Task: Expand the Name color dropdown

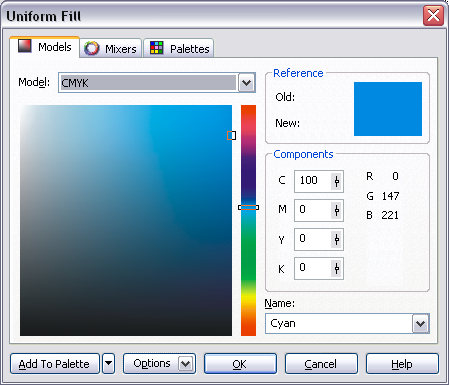Action: click(x=420, y=323)
